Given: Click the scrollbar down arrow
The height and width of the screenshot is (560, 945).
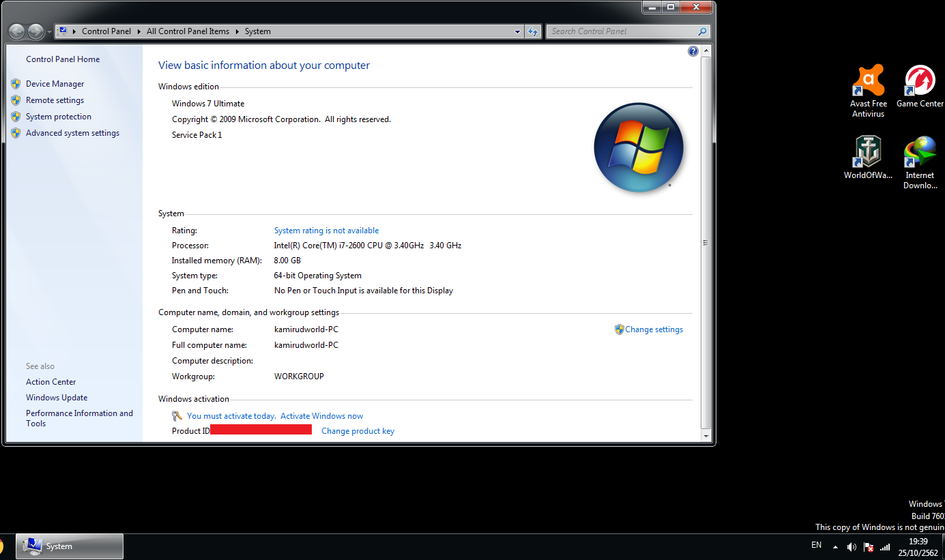Looking at the screenshot, I should [707, 436].
